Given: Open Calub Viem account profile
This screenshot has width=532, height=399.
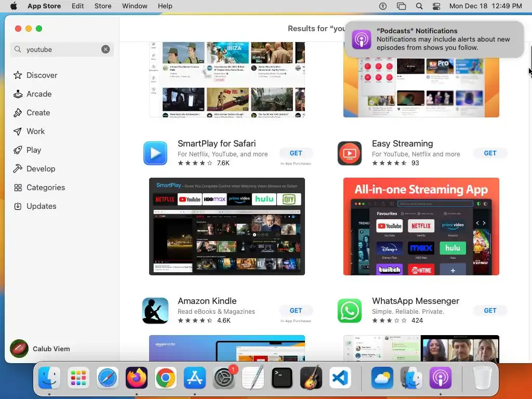Looking at the screenshot, I should click(x=40, y=349).
